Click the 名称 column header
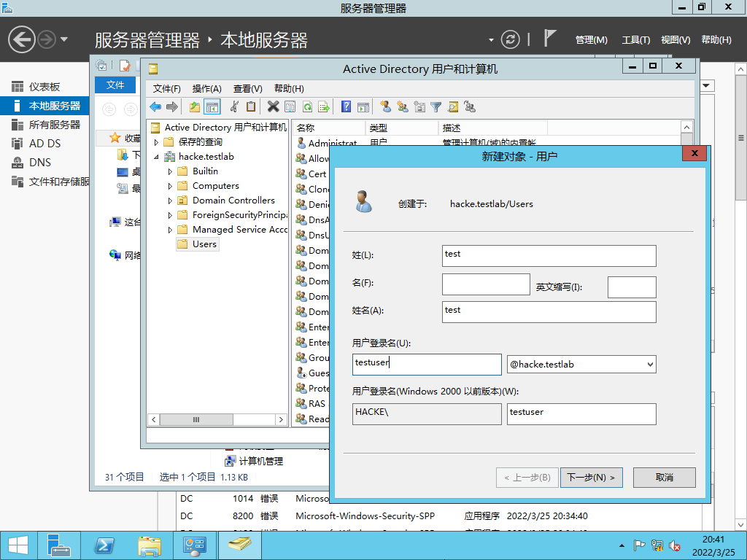The width and height of the screenshot is (747, 560). (x=329, y=128)
